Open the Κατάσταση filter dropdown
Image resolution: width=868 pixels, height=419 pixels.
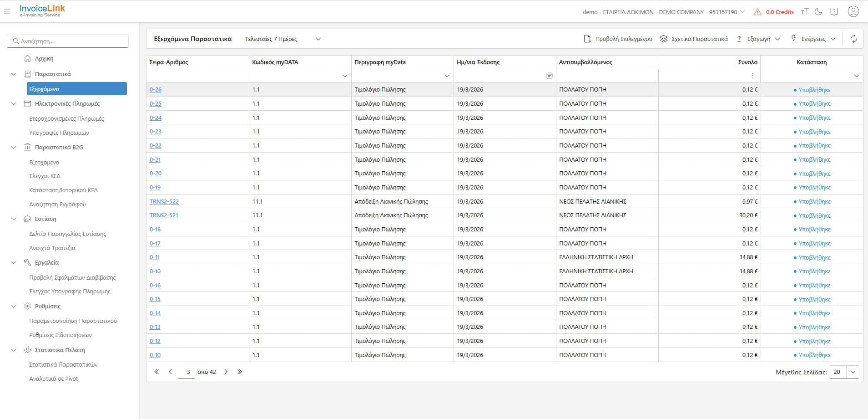[x=856, y=76]
